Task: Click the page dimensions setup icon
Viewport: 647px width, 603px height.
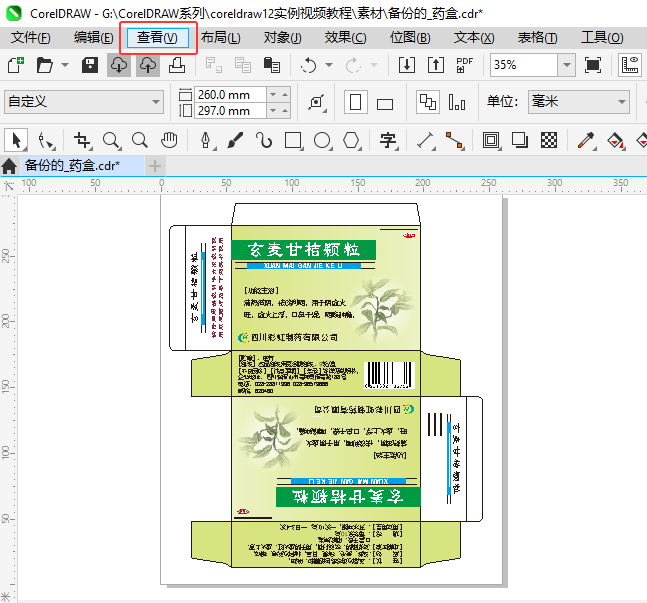Action: pyautogui.click(x=317, y=102)
